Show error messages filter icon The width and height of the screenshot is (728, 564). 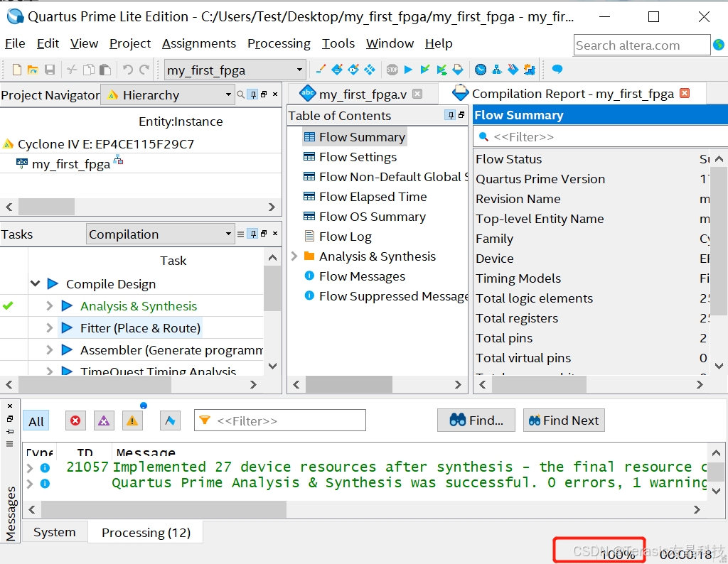point(75,421)
